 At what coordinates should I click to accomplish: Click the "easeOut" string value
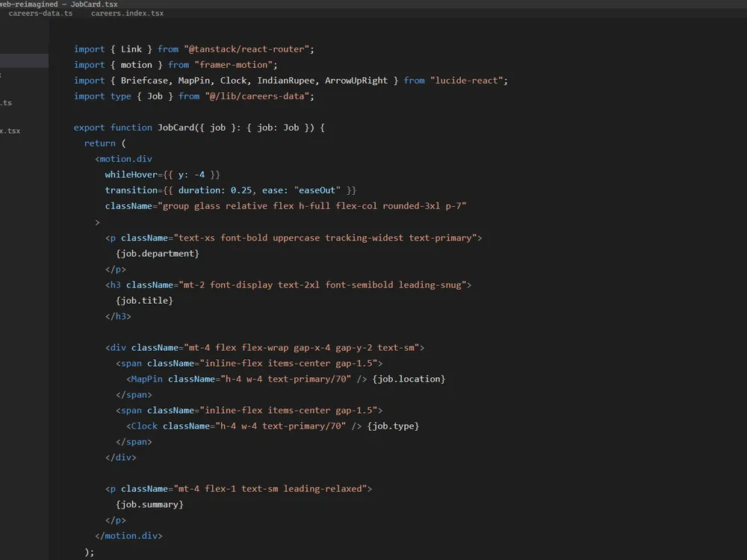317,190
